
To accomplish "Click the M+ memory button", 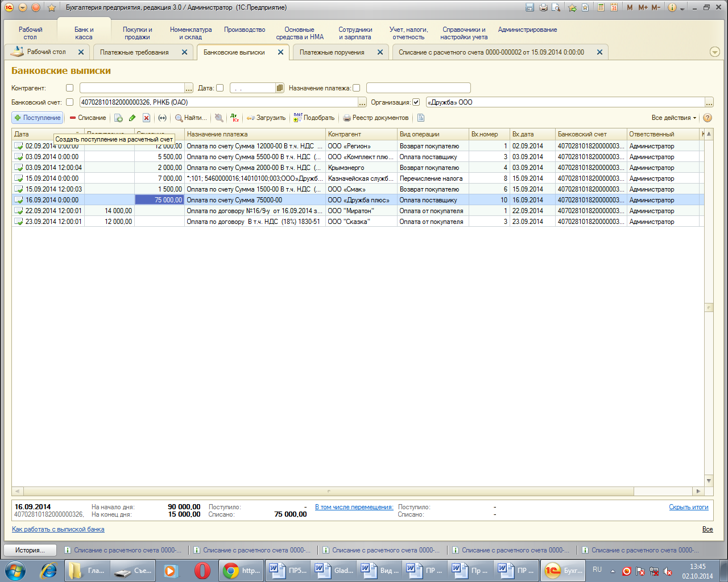I will [x=643, y=7].
